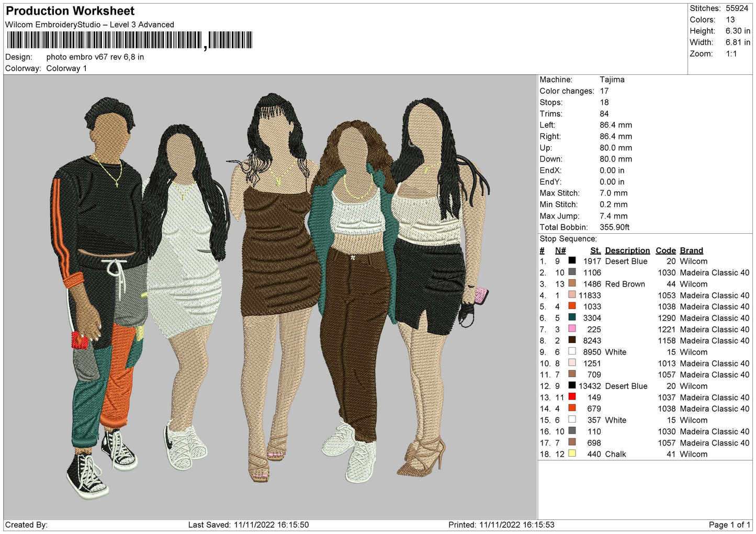Screen dimensions: 756x534
Task: Click the Brand column header
Action: 691,251
